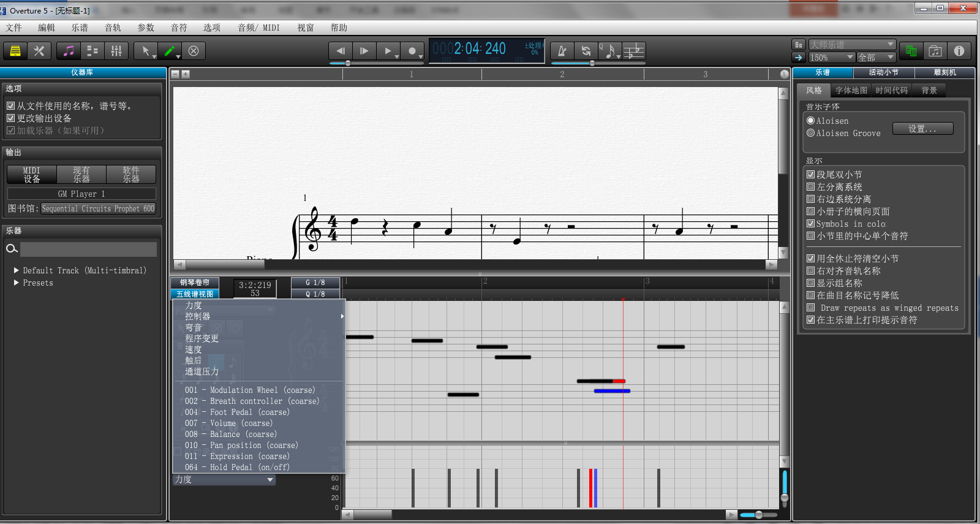
Task: Open the mixer faders icon
Action: [116, 51]
